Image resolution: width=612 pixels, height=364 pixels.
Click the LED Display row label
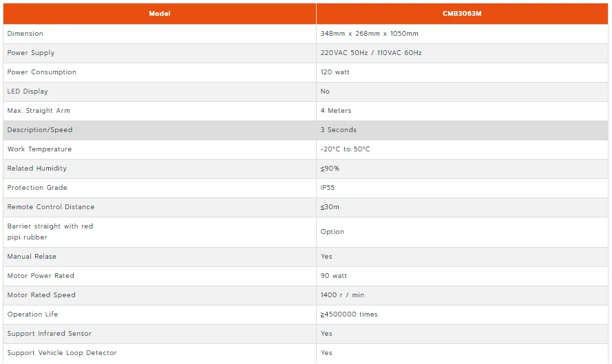(x=28, y=92)
